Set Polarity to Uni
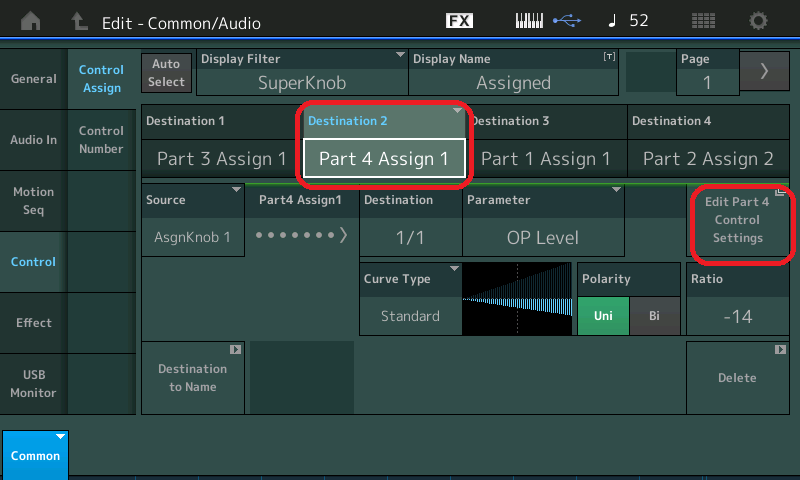Viewport: 800px width, 480px height. click(603, 316)
